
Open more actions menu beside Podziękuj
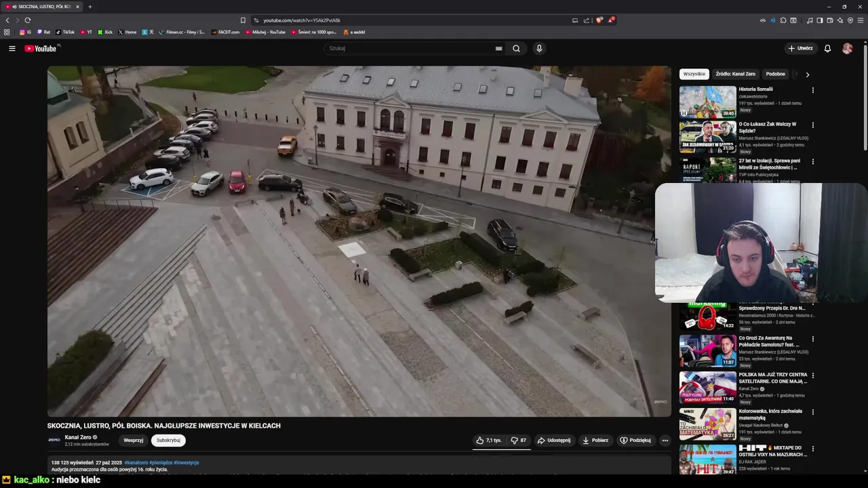[665, 441]
